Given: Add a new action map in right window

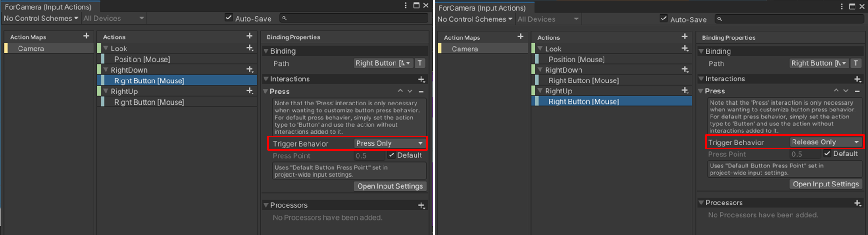Looking at the screenshot, I should pos(521,37).
